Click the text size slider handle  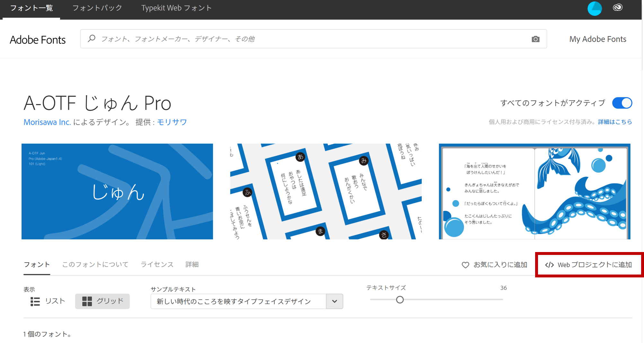click(x=400, y=300)
